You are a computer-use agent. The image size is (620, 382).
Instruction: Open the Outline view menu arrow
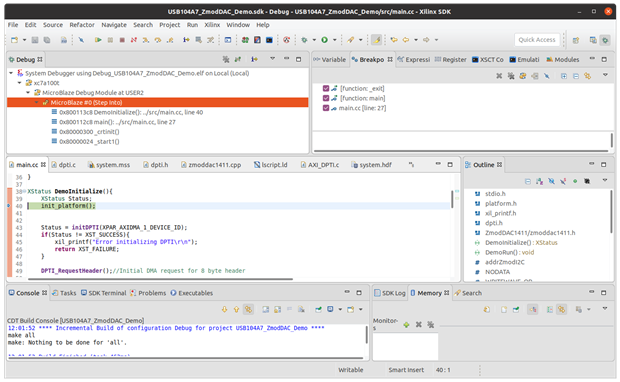(x=605, y=180)
